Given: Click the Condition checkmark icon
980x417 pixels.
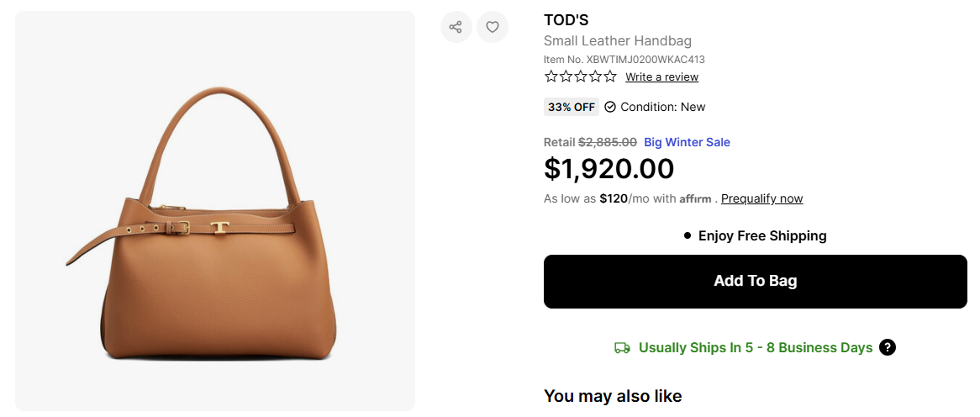Looking at the screenshot, I should pyautogui.click(x=610, y=107).
